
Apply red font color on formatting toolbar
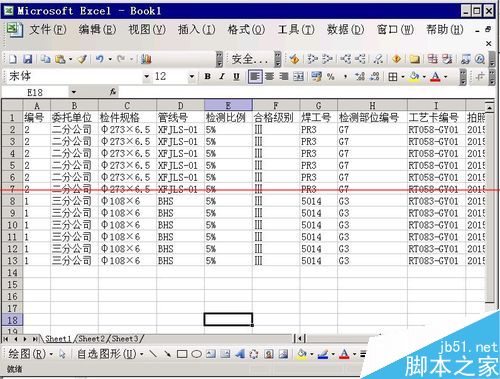[435, 77]
